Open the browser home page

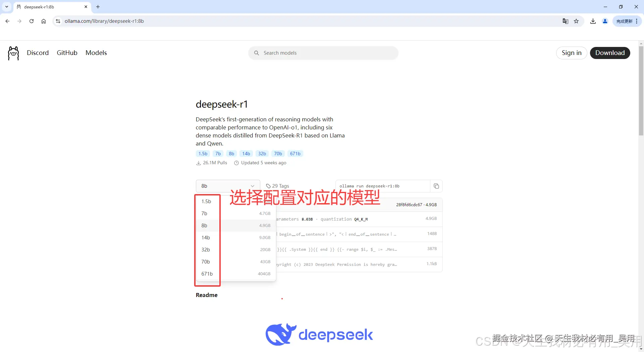[x=43, y=21]
